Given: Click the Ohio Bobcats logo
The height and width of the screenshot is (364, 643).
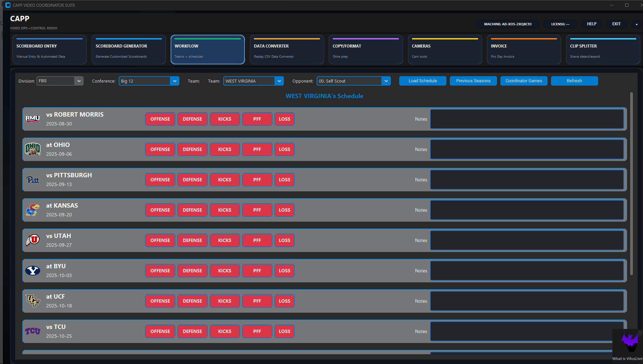Looking at the screenshot, I should [33, 149].
